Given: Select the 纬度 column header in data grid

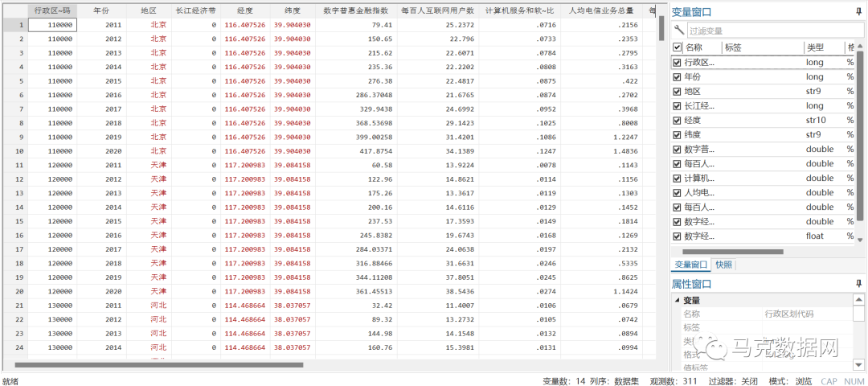Looking at the screenshot, I should [293, 10].
